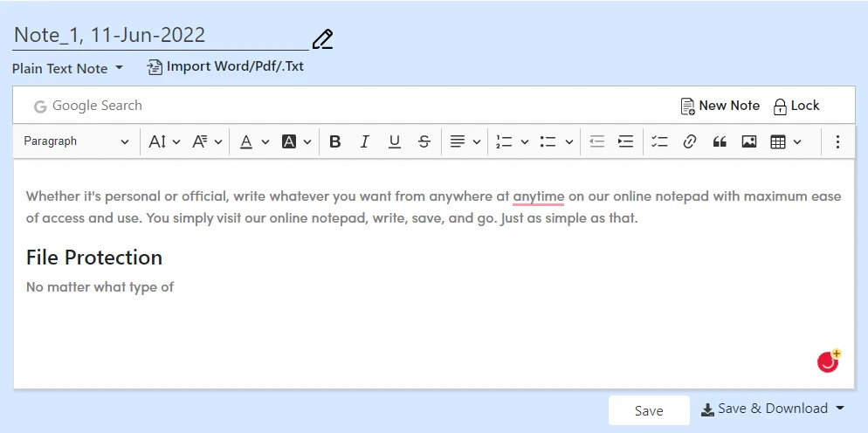Open the text alignment options
The width and height of the screenshot is (868, 433).
(x=465, y=141)
